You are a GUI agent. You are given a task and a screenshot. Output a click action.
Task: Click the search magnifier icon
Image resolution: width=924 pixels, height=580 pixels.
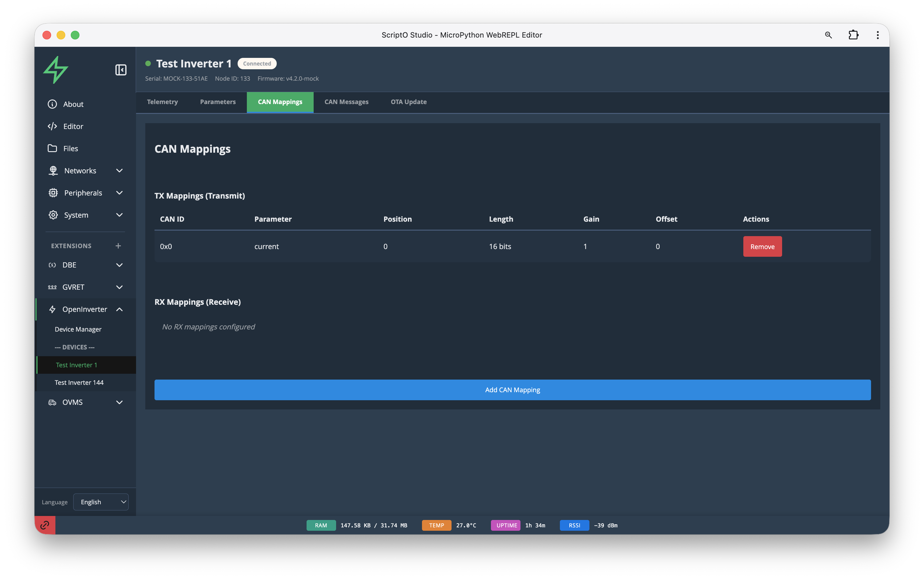pos(828,35)
